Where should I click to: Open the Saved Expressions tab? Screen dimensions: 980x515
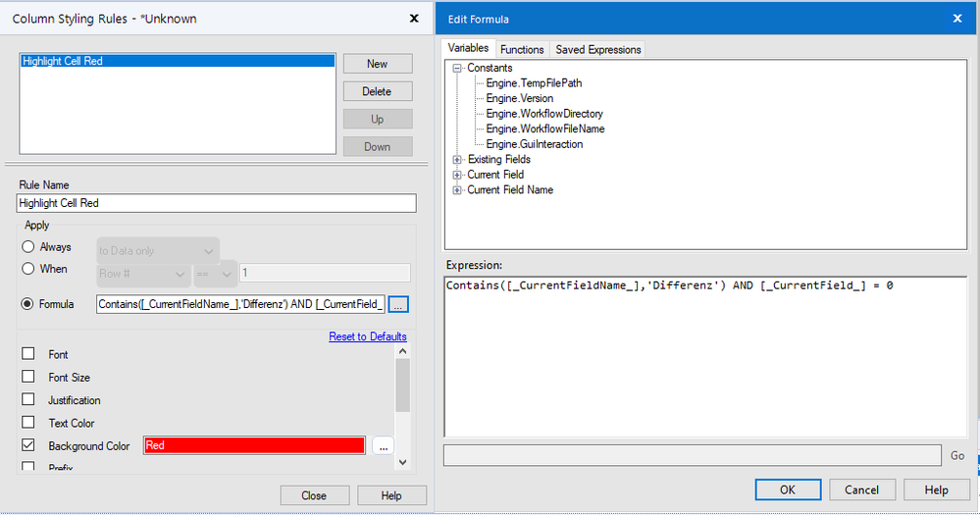click(x=598, y=49)
